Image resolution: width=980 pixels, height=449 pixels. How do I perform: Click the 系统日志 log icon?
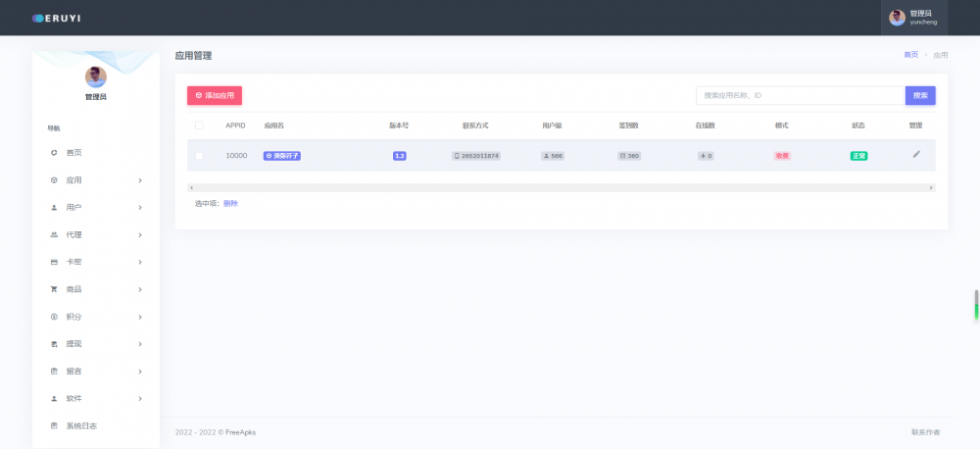pos(54,425)
